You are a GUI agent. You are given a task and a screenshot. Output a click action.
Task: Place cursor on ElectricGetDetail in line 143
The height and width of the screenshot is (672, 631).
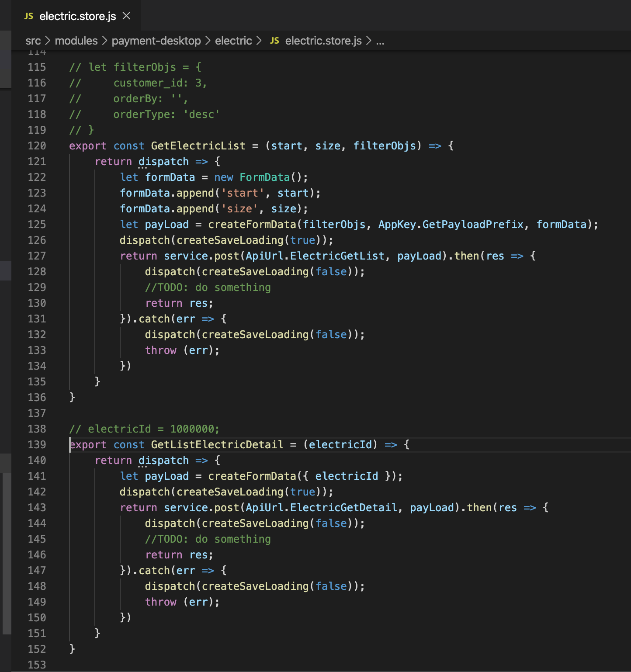(343, 508)
